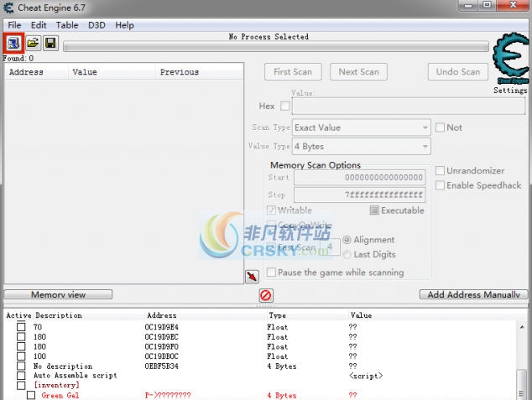Open the File menu
Screen dimensions: 532x400
[x=14, y=25]
